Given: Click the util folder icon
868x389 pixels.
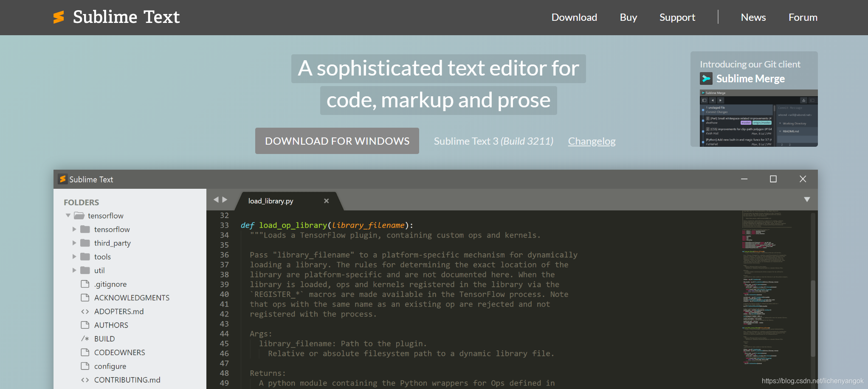Looking at the screenshot, I should [x=85, y=270].
